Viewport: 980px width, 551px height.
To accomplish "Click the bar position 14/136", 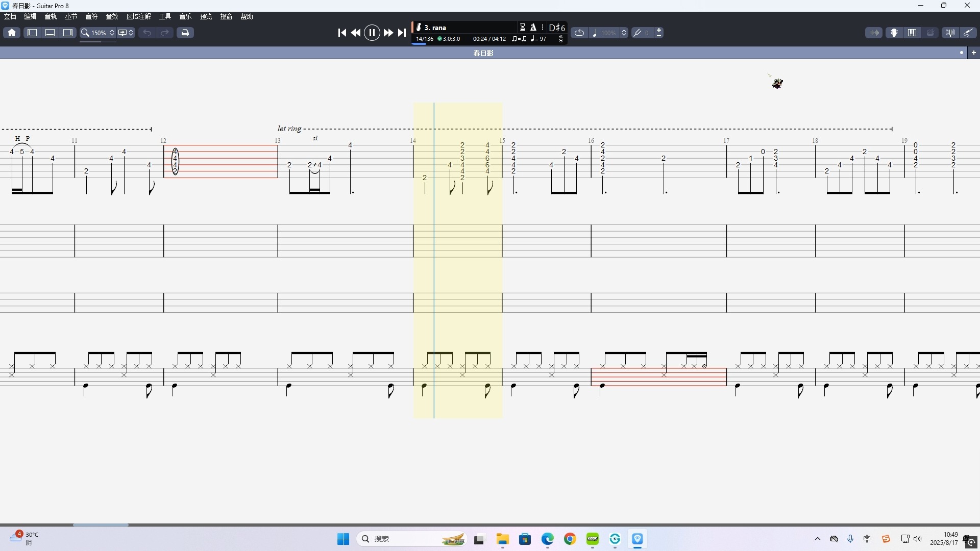I will [425, 39].
